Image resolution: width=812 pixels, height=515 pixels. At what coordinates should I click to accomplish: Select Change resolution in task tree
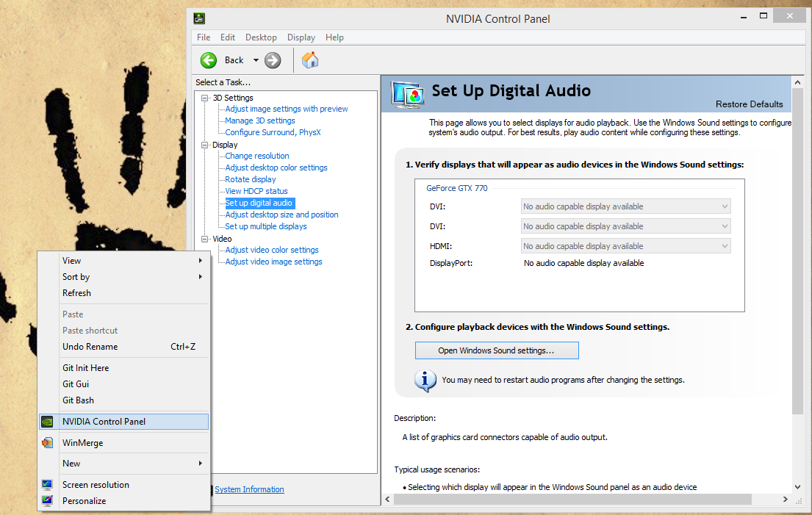pyautogui.click(x=257, y=156)
